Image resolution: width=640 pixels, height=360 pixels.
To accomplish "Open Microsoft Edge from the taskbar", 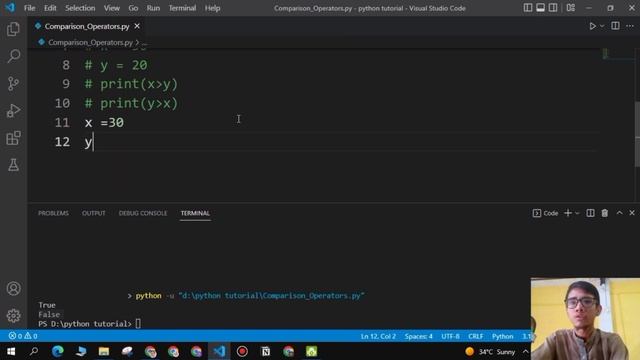I will coord(58,351).
